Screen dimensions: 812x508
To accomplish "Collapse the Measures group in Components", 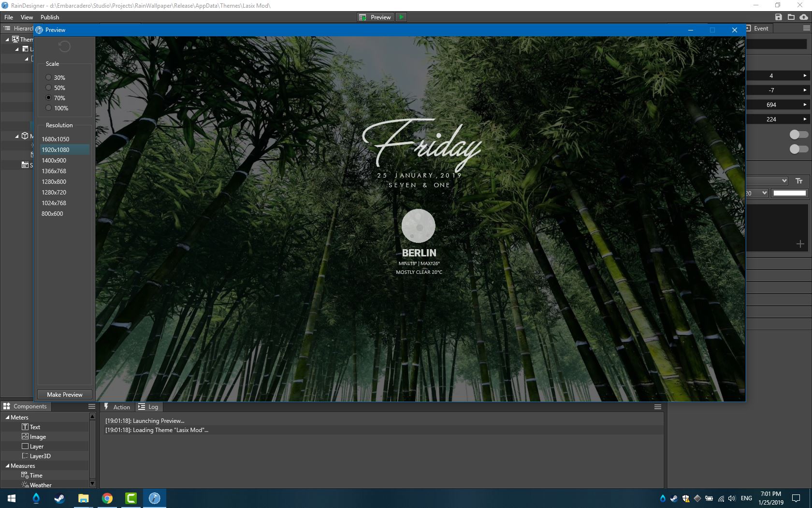I will [7, 465].
